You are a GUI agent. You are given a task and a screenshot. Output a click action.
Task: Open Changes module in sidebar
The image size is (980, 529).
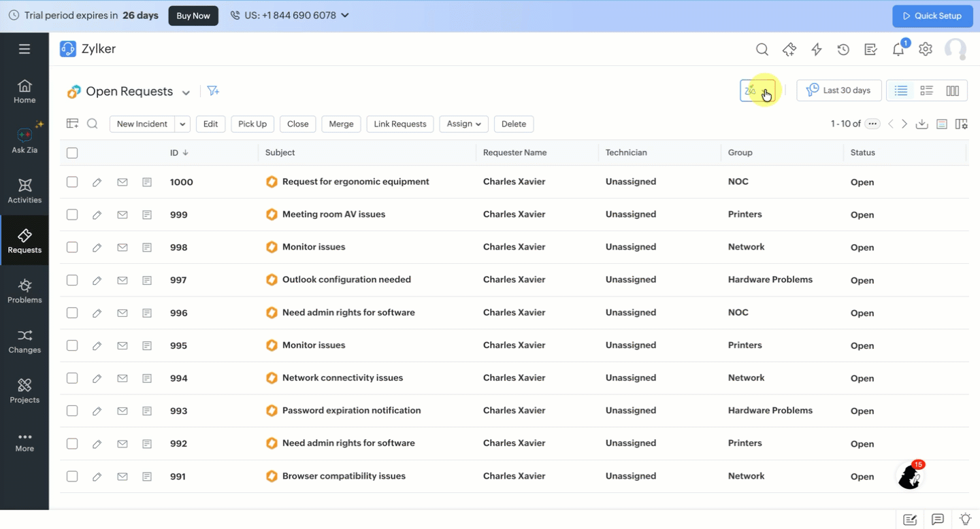pos(24,341)
